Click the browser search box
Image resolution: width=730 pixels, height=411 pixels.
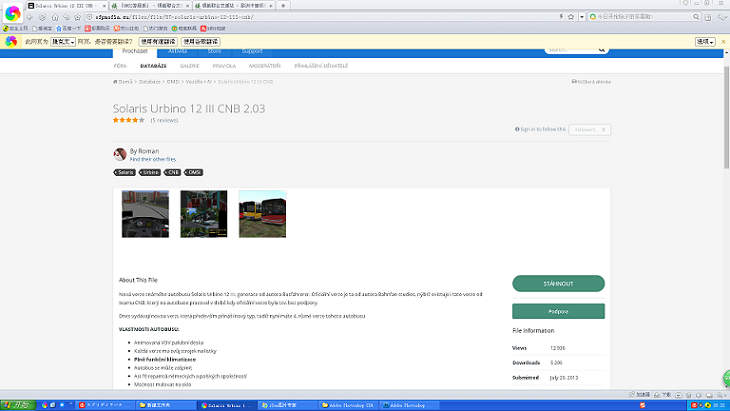642,17
